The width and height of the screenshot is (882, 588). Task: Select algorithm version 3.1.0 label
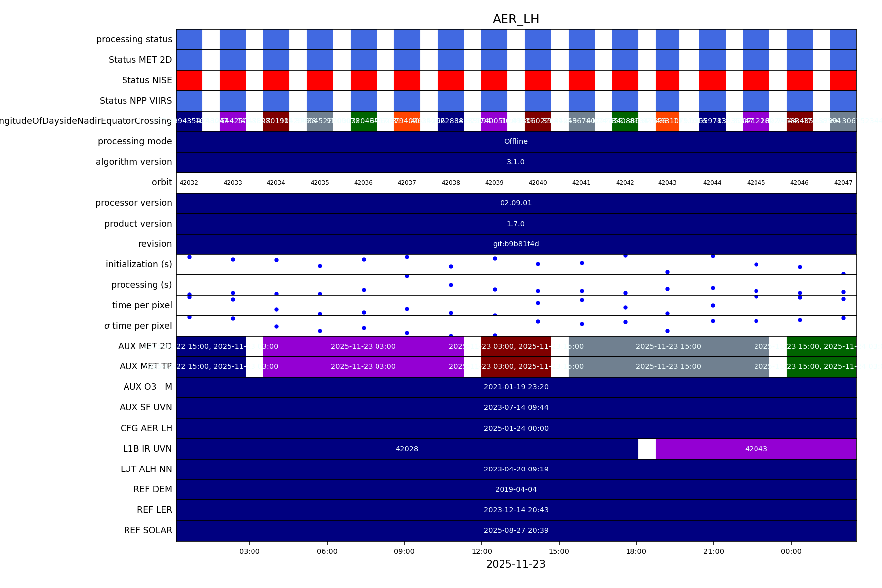(515, 162)
